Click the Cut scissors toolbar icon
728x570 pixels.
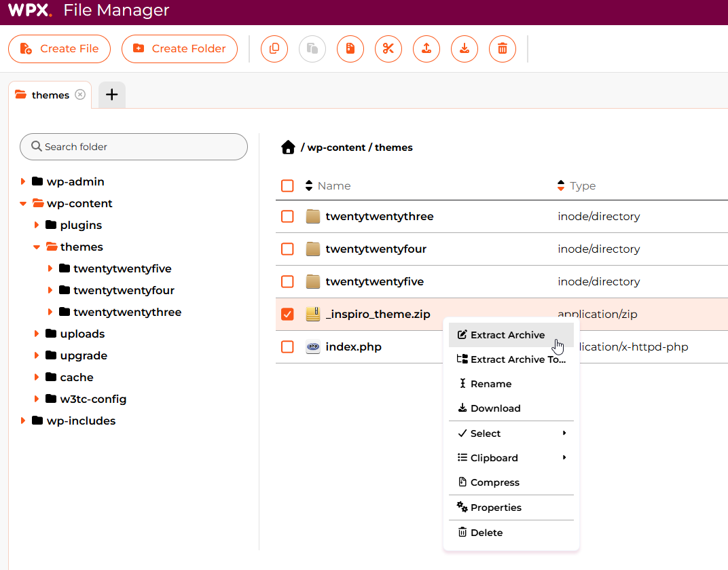click(388, 49)
